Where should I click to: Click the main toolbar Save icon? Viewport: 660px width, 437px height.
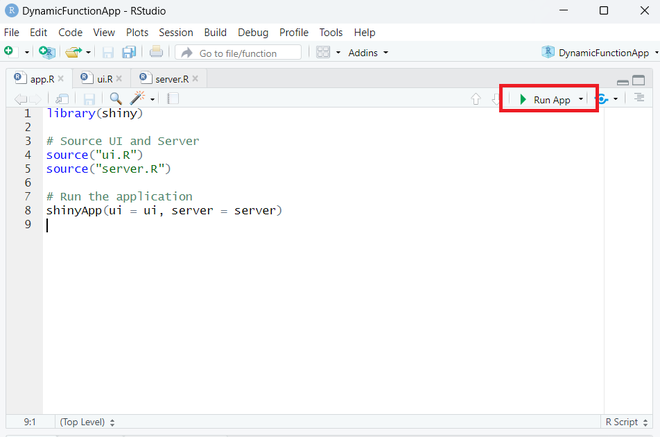108,52
